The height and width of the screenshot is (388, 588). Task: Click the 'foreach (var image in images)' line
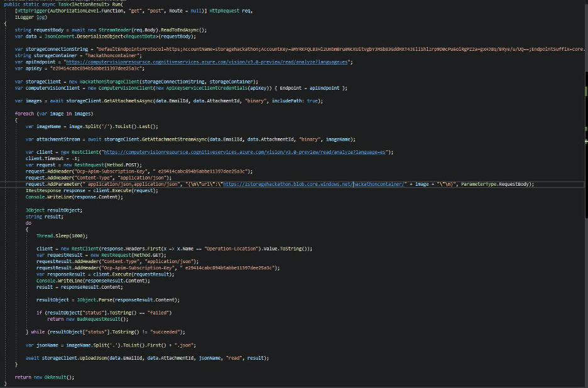(x=53, y=114)
